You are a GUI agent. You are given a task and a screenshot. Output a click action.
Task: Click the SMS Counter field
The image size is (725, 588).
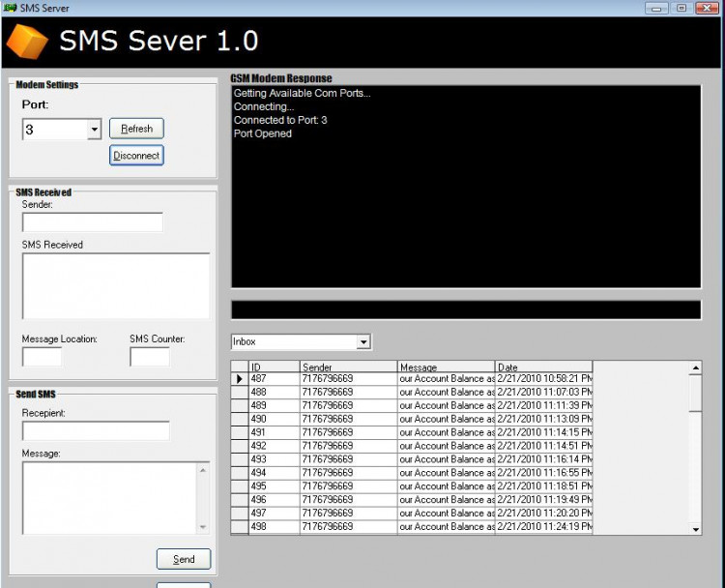pos(149,357)
